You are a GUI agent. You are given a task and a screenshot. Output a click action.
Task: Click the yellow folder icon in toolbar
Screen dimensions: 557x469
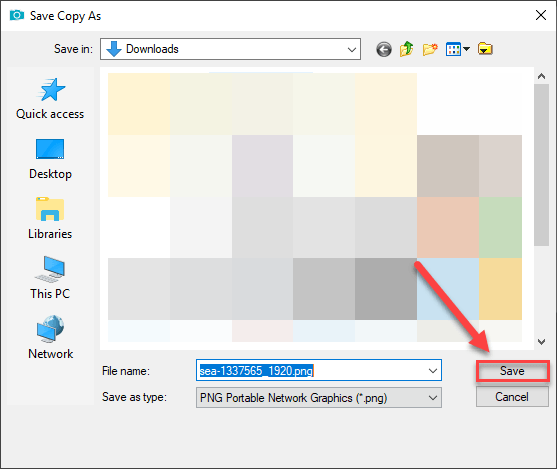pyautogui.click(x=485, y=49)
